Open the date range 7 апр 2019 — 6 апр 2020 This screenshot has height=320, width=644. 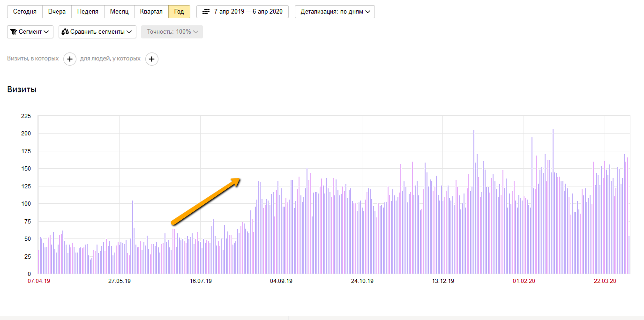coord(242,12)
